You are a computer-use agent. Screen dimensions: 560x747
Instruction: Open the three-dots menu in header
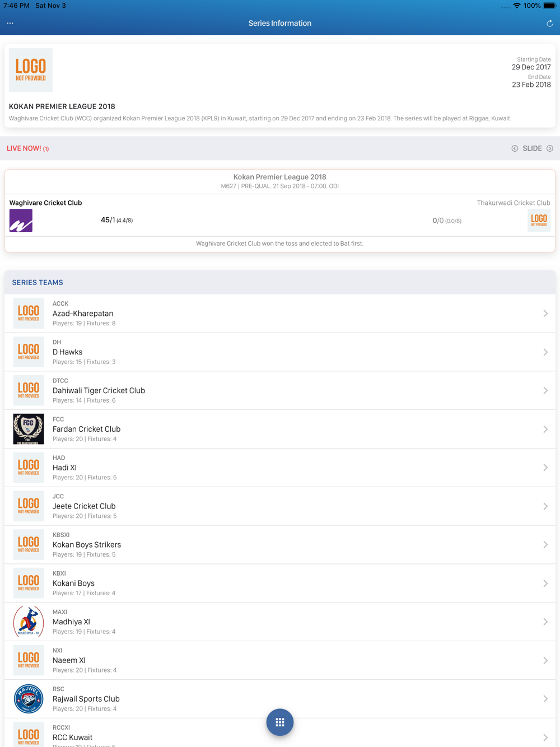(x=10, y=23)
